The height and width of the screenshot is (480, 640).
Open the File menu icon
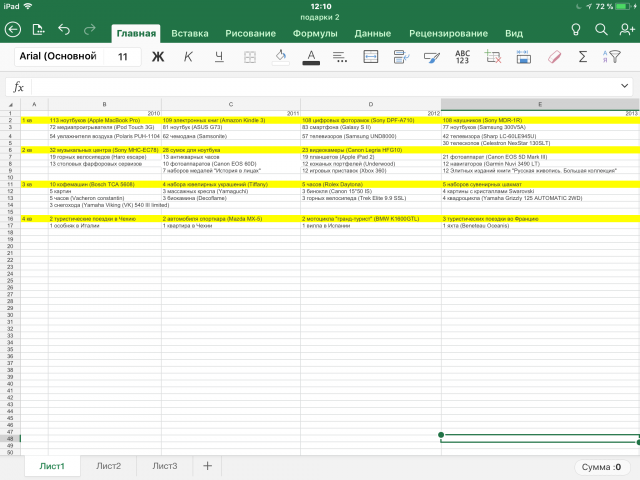coord(38,30)
